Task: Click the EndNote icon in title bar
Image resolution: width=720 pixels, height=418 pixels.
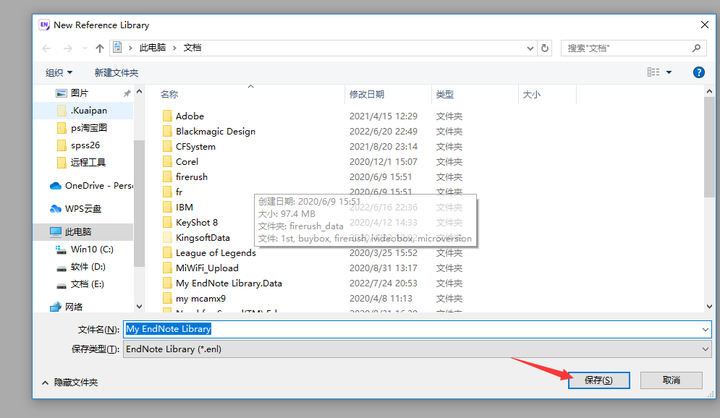Action: click(44, 25)
